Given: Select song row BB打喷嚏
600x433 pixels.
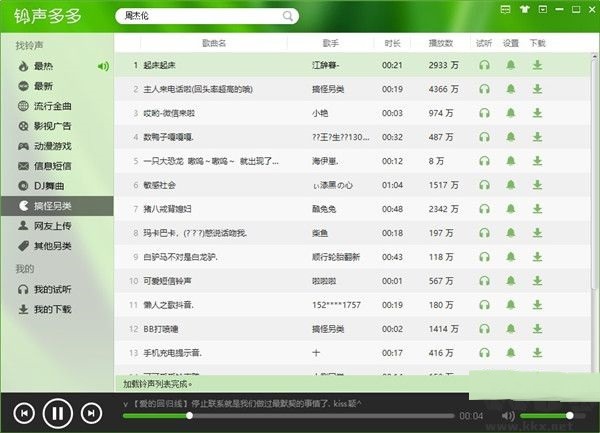Looking at the screenshot, I should [x=352, y=329].
